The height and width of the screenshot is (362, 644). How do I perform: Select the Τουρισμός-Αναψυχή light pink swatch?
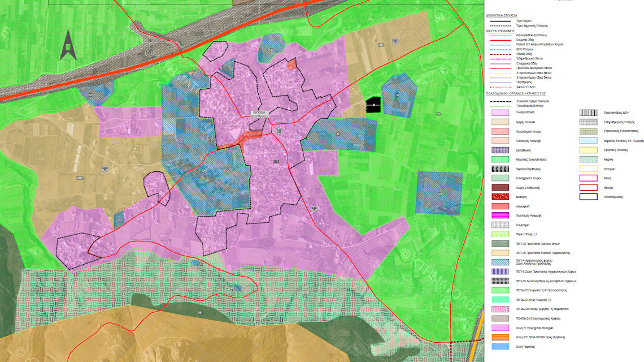(x=501, y=141)
